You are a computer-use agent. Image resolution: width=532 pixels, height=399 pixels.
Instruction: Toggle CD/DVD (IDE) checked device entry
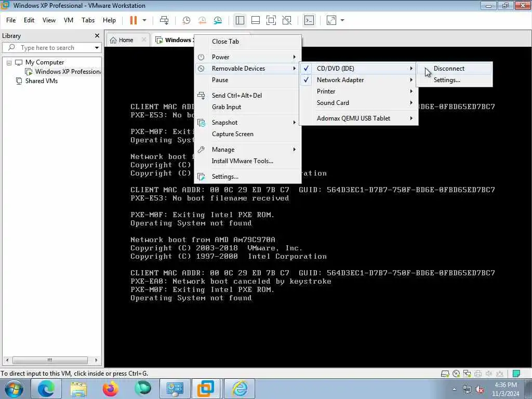click(358, 69)
